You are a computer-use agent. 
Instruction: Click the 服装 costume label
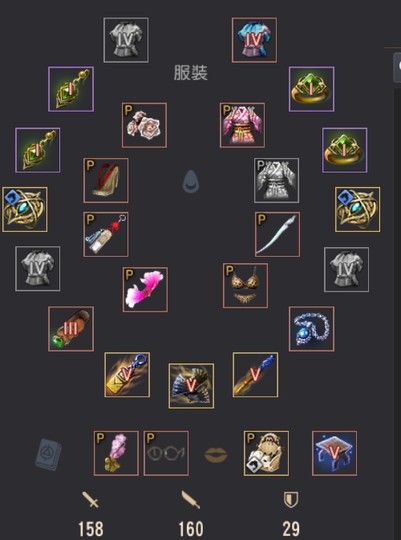point(191,73)
